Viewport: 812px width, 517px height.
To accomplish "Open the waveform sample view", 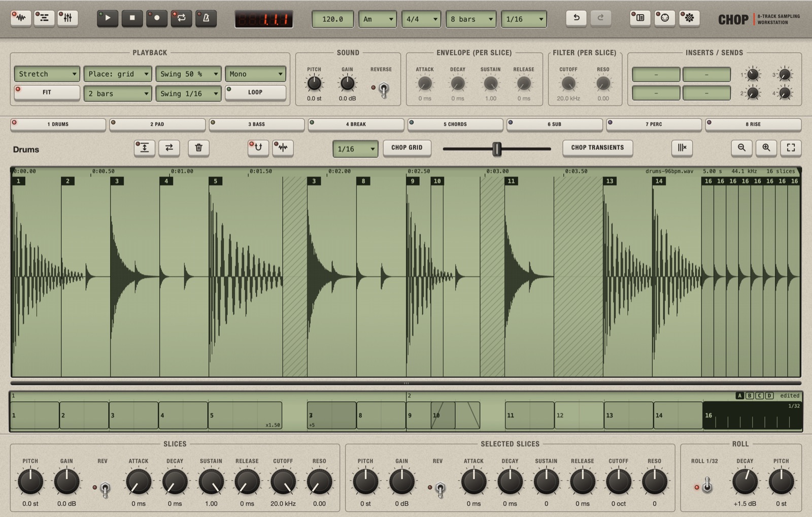I will [x=21, y=18].
